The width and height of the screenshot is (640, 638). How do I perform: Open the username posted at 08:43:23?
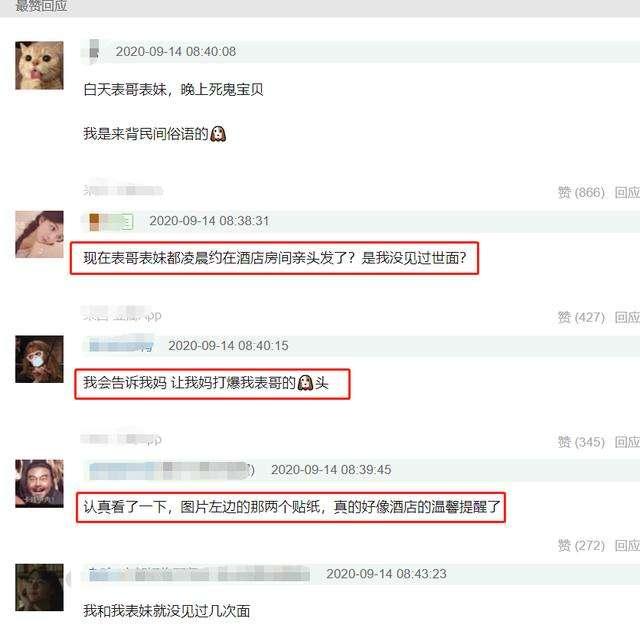199,574
